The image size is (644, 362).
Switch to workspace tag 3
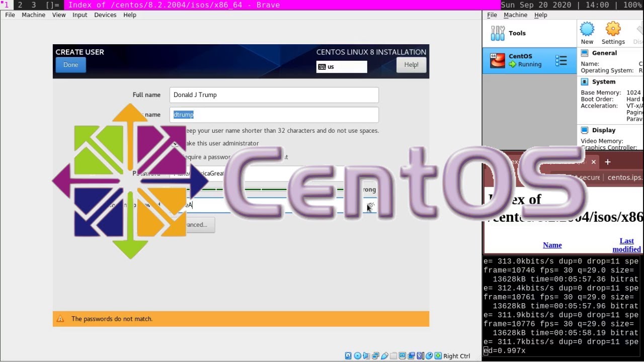tap(34, 5)
